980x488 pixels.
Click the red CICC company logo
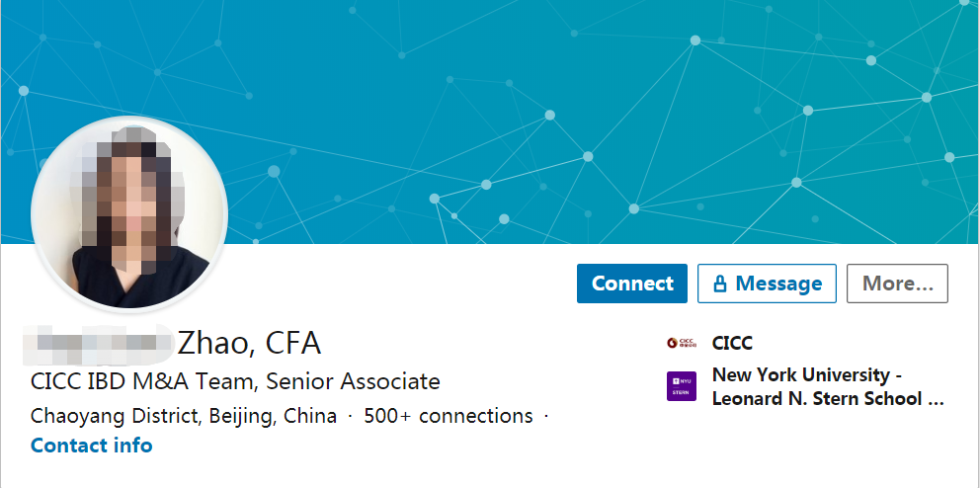pyautogui.click(x=682, y=343)
